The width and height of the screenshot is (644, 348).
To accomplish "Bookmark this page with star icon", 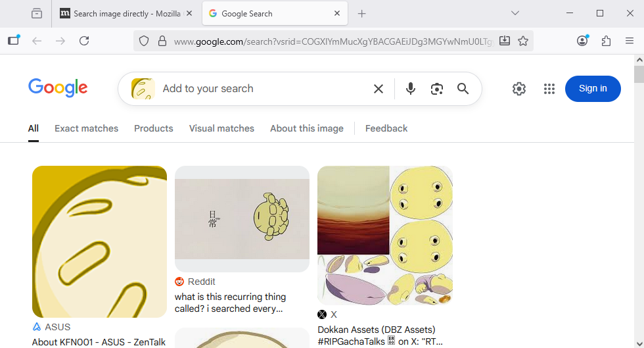I will pyautogui.click(x=523, y=41).
